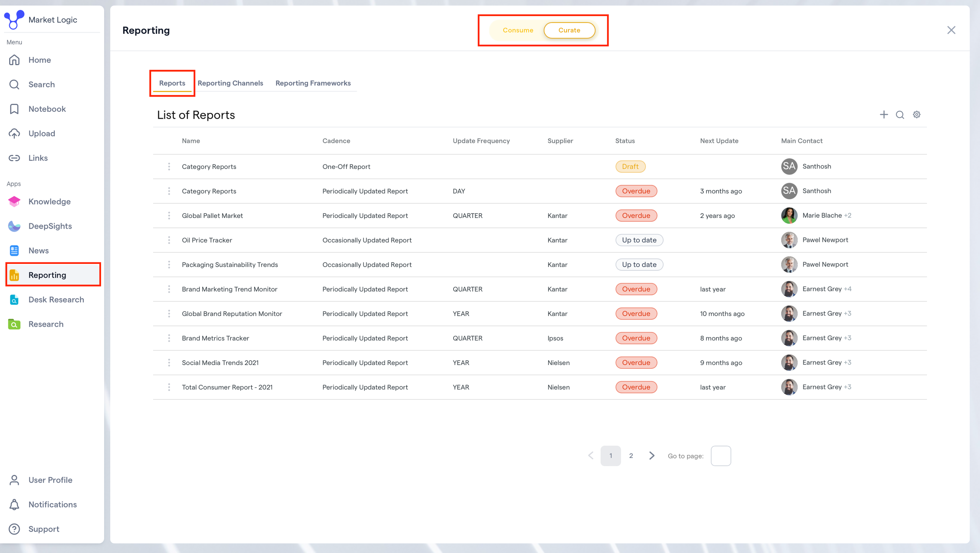Go to Notebook in sidebar
Screen dimensions: 980x553
[x=47, y=109]
